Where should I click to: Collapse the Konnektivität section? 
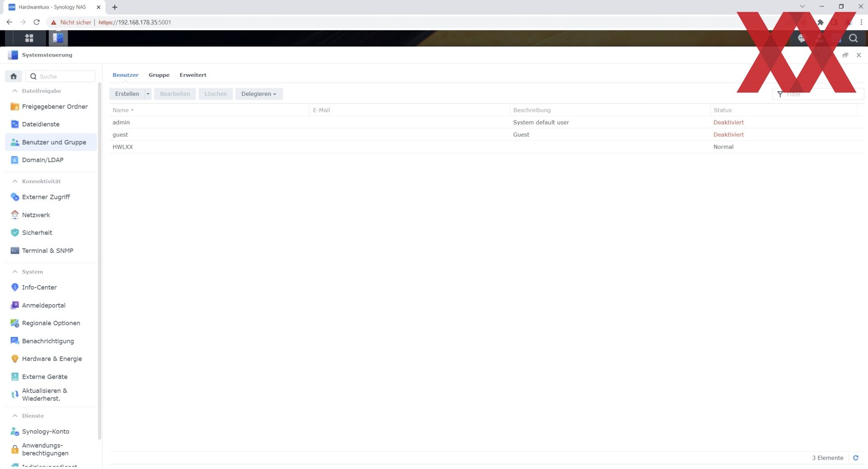15,181
